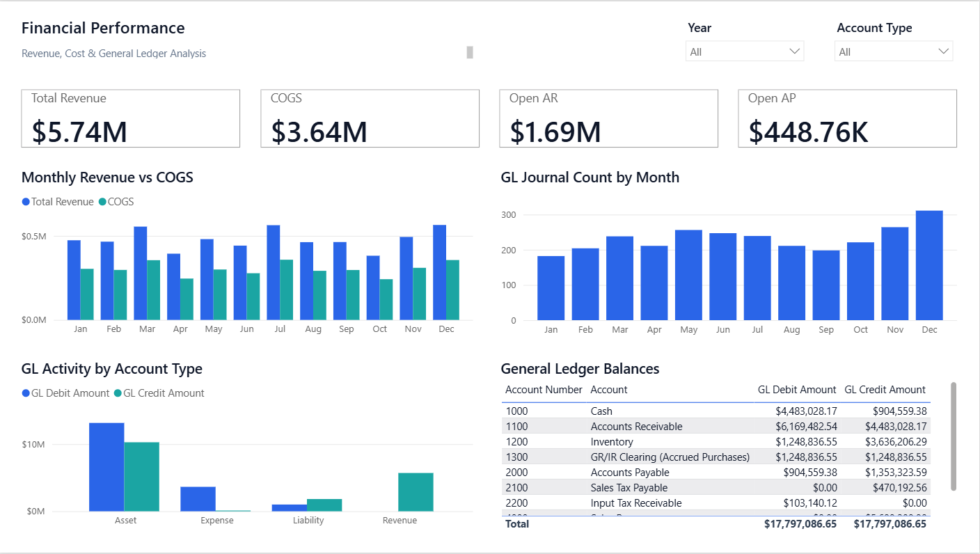The width and height of the screenshot is (980, 554).
Task: Select December Total Revenue bar in monthly chart
Action: (439, 272)
